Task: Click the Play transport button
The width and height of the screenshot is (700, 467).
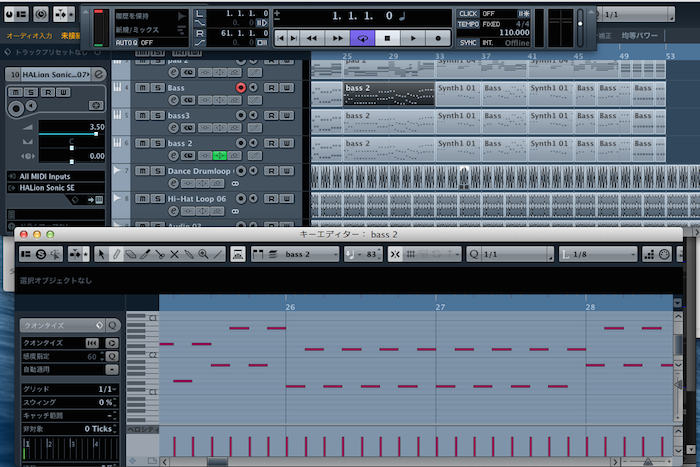Action: (x=413, y=38)
